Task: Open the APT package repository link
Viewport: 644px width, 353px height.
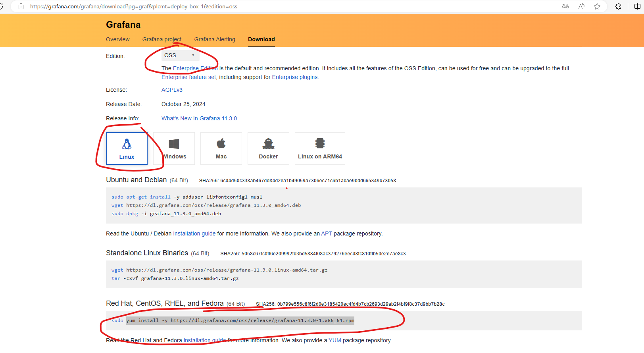Action: click(x=327, y=233)
